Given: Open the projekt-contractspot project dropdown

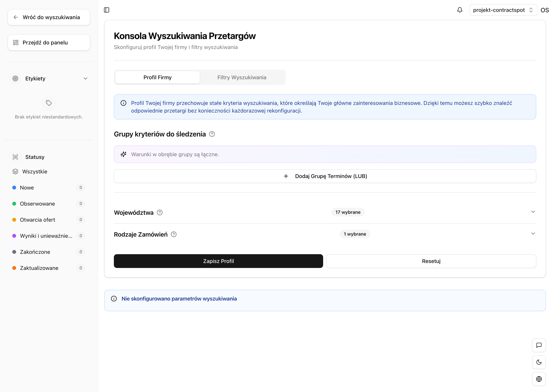Looking at the screenshot, I should pyautogui.click(x=503, y=10).
